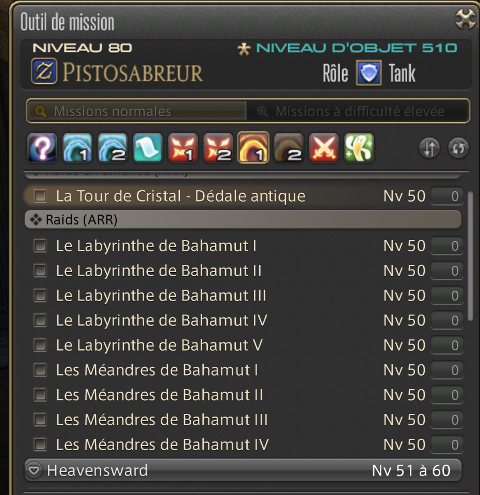Tick La Tour de Cristal - Dédale antique
Viewport: 480px width, 495px height.
coord(40,196)
